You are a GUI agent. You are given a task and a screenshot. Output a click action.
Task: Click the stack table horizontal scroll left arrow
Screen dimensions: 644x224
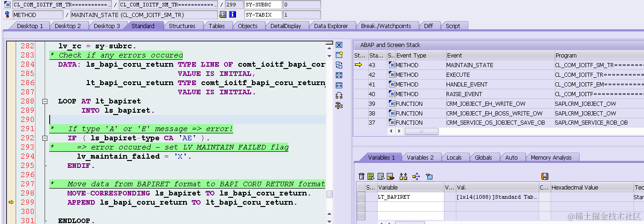coord(391,132)
